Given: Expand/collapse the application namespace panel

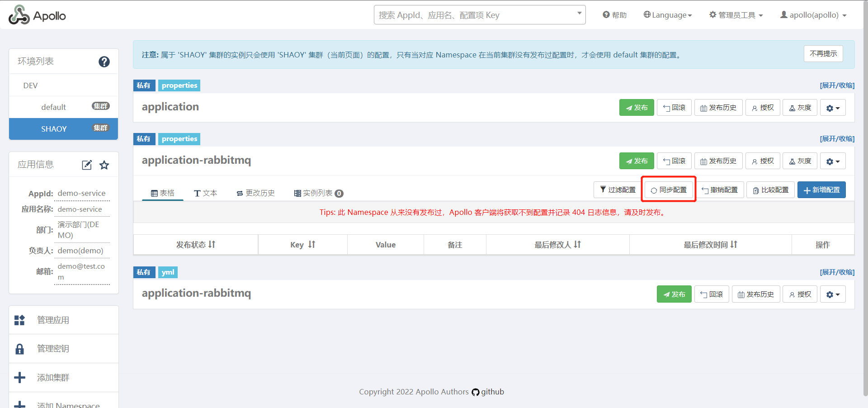Looking at the screenshot, I should point(837,85).
